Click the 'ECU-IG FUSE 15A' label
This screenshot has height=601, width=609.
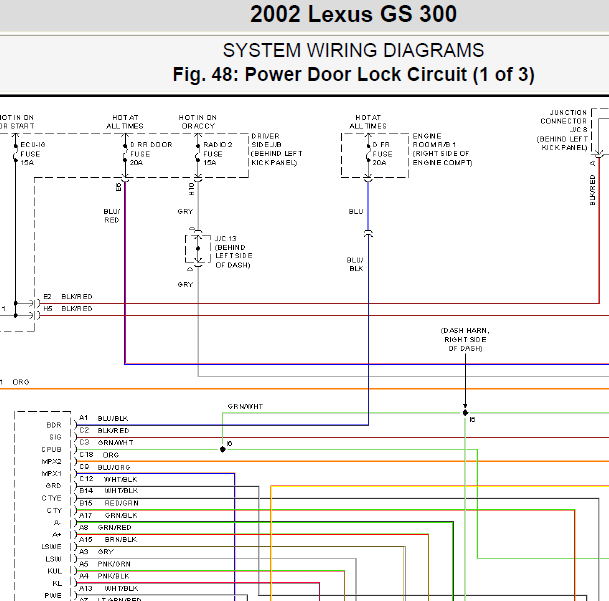tap(33, 153)
